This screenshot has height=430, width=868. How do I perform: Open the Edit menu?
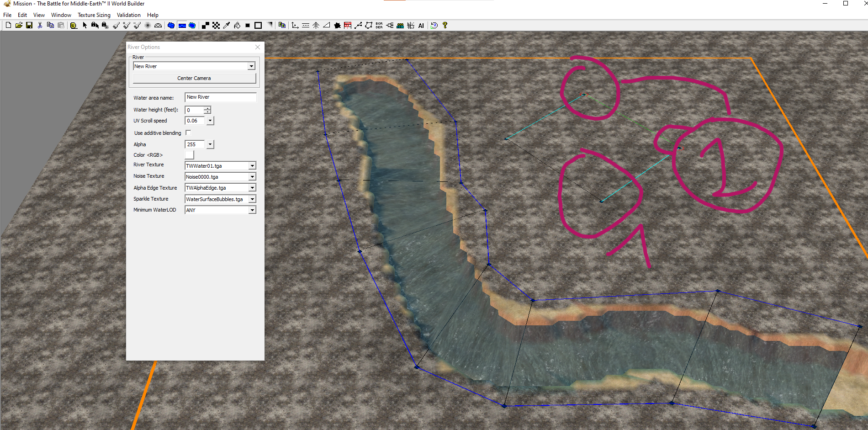click(x=22, y=15)
